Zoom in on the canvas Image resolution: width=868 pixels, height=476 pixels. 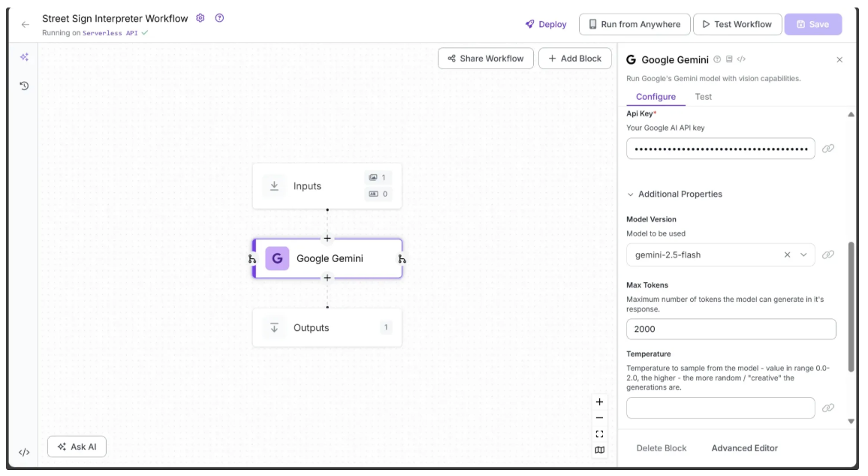pyautogui.click(x=599, y=402)
